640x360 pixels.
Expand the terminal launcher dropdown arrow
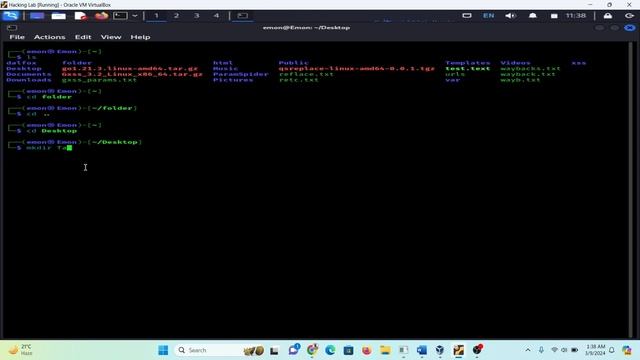point(135,16)
